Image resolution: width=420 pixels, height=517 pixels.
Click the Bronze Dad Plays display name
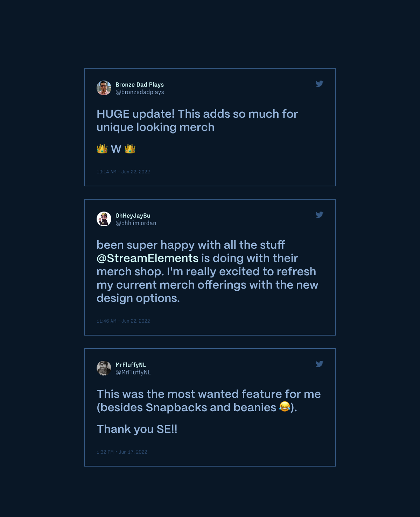[x=140, y=85]
